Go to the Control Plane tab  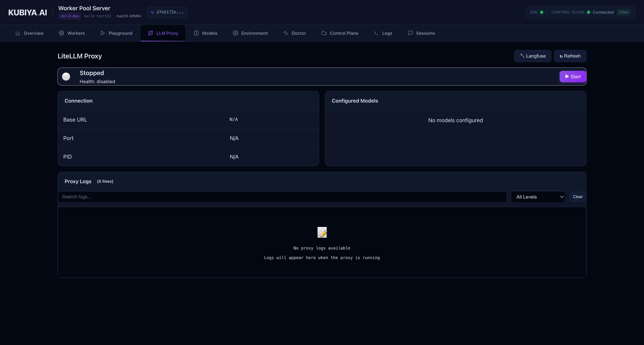click(x=340, y=33)
